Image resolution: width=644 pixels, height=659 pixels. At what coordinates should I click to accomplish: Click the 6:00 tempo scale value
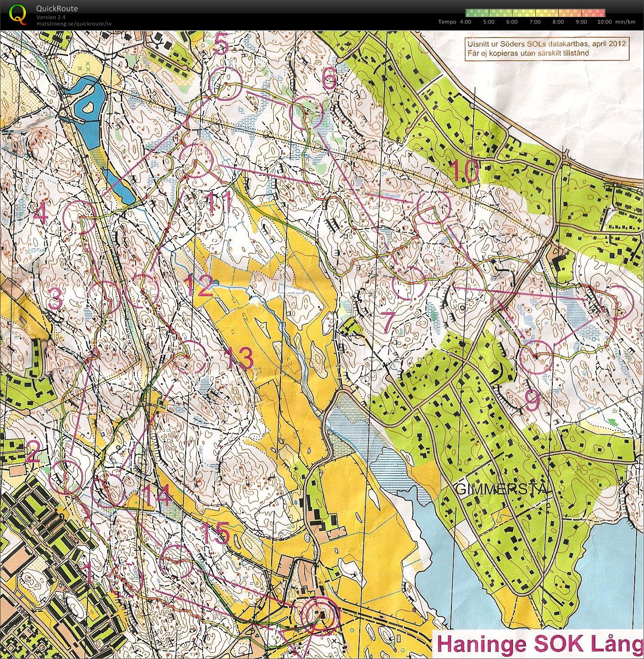tap(512, 22)
